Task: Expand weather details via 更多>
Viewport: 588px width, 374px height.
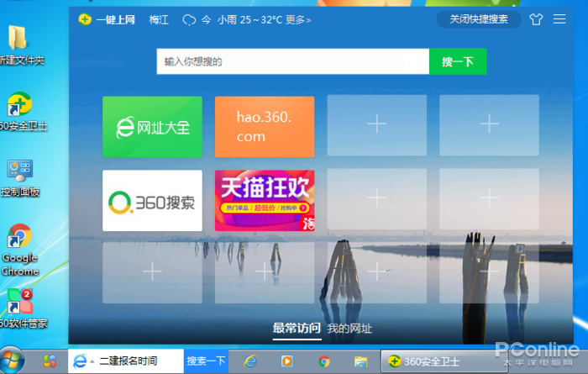Action: coord(297,19)
